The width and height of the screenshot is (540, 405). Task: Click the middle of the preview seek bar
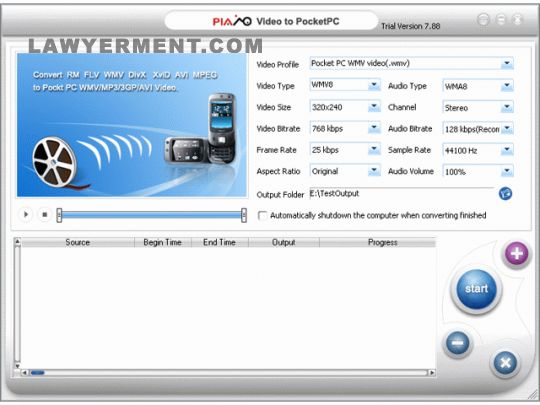152,215
